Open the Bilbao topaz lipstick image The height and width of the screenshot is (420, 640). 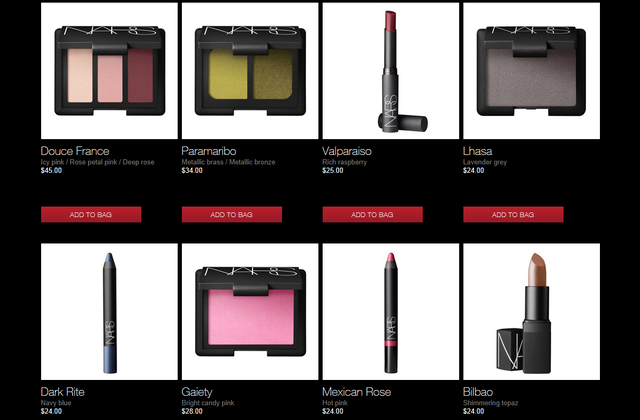click(532, 311)
